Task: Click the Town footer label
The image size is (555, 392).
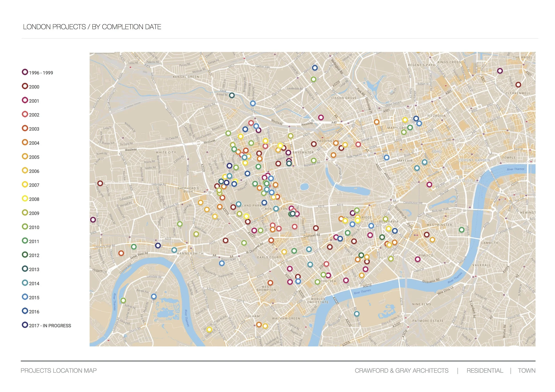Action: [527, 371]
